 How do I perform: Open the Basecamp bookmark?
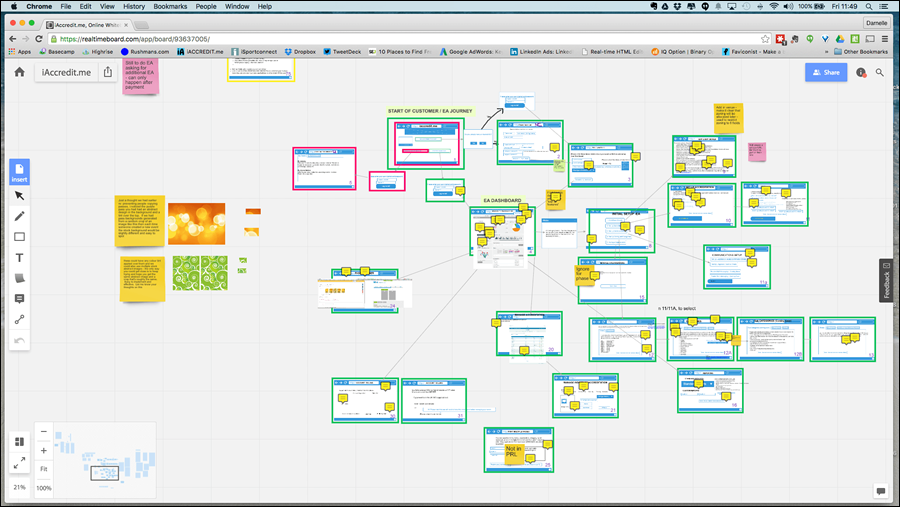pyautogui.click(x=57, y=52)
